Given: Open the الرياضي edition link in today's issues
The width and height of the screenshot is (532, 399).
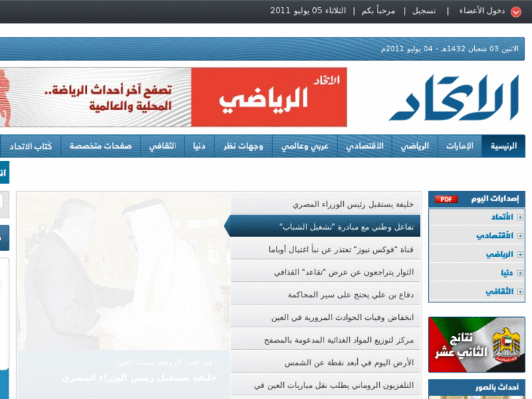Looking at the screenshot, I should (499, 254).
